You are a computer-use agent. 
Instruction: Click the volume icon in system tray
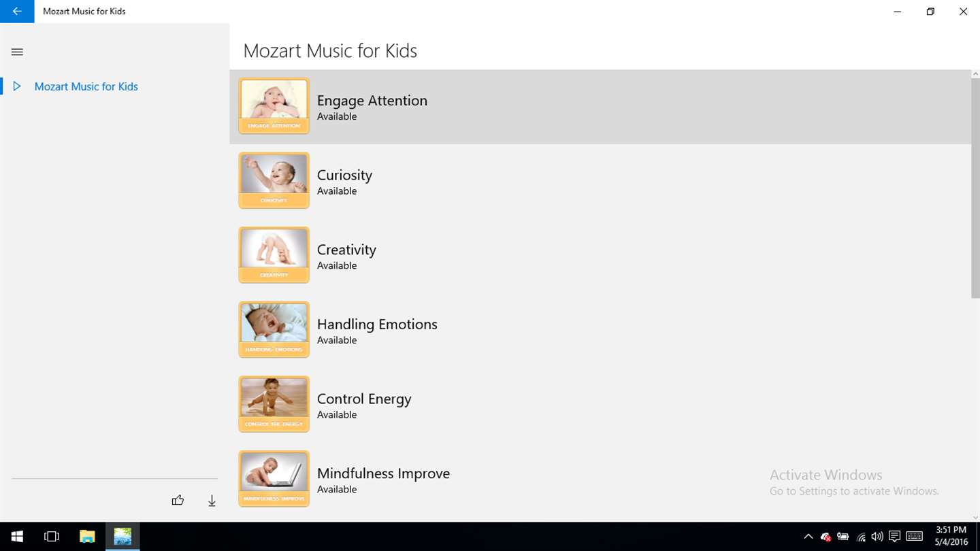click(877, 537)
